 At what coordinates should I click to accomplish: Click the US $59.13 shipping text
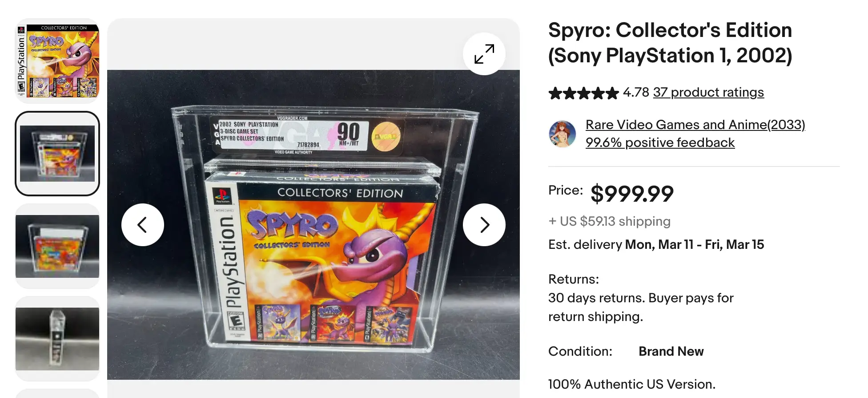pyautogui.click(x=609, y=221)
